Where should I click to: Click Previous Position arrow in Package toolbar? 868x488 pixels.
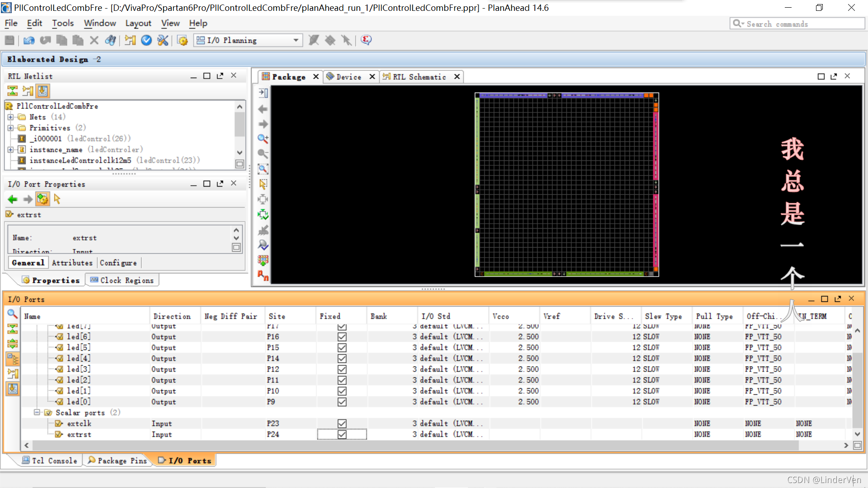click(263, 109)
